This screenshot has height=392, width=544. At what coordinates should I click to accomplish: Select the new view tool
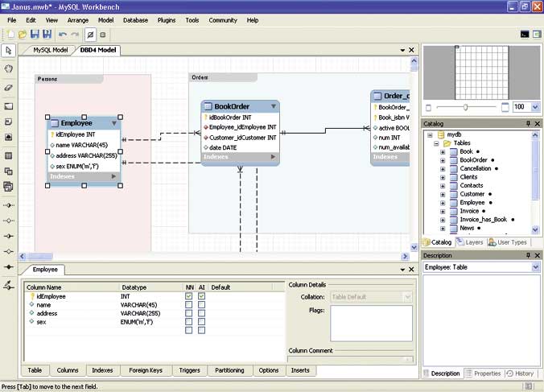(x=8, y=171)
